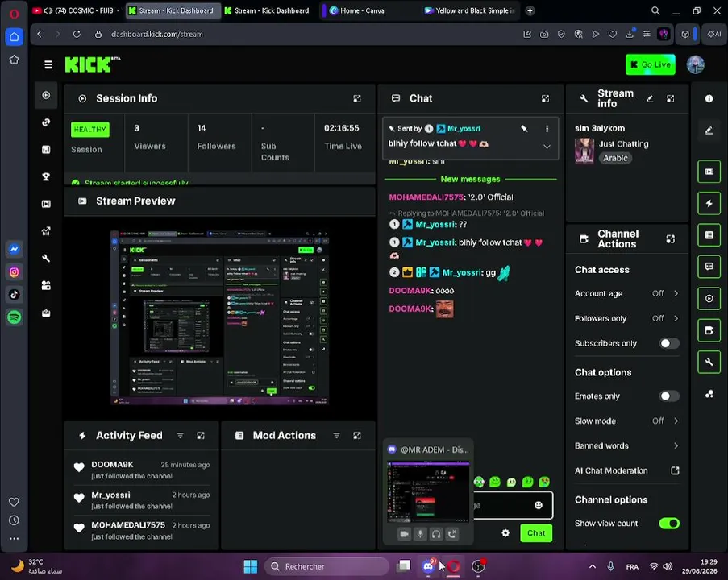Image resolution: width=728 pixels, height=580 pixels.
Task: Open the user profile avatar
Action: [695, 64]
